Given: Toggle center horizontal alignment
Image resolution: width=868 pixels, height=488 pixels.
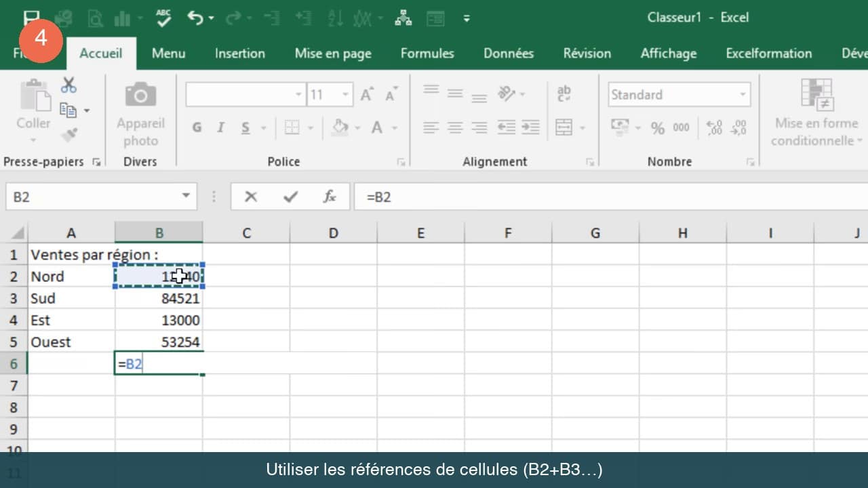Looking at the screenshot, I should (455, 127).
